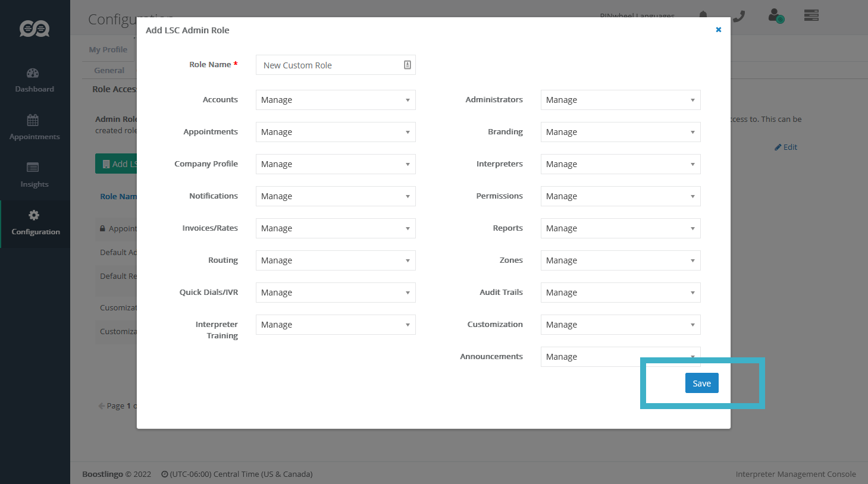Open the Administrators permission dropdown
This screenshot has height=484, width=868.
coord(620,100)
